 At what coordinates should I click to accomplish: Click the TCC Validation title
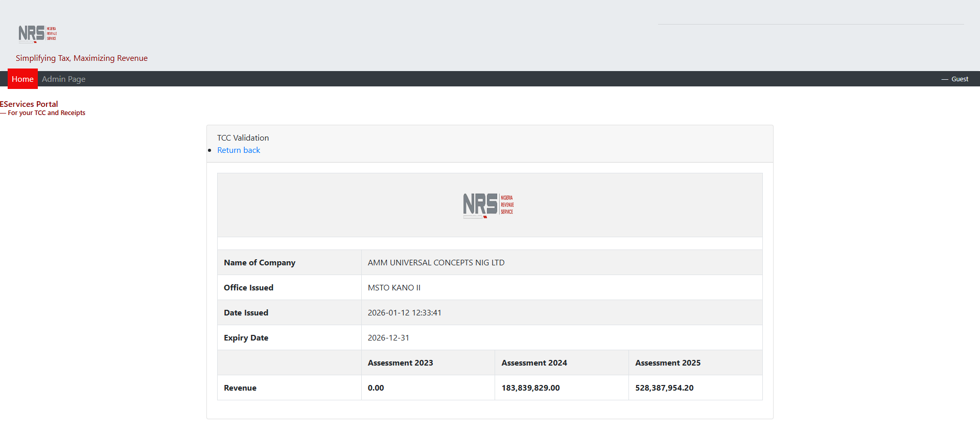click(x=243, y=138)
